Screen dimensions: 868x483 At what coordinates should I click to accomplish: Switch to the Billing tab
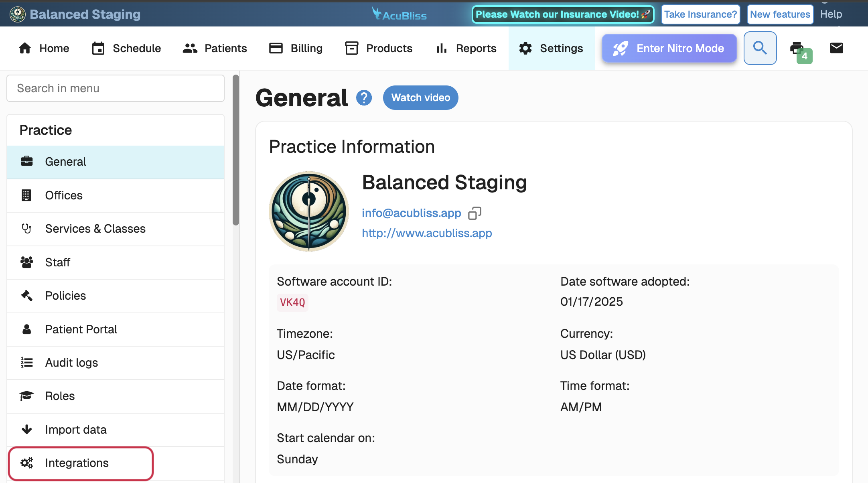point(296,48)
